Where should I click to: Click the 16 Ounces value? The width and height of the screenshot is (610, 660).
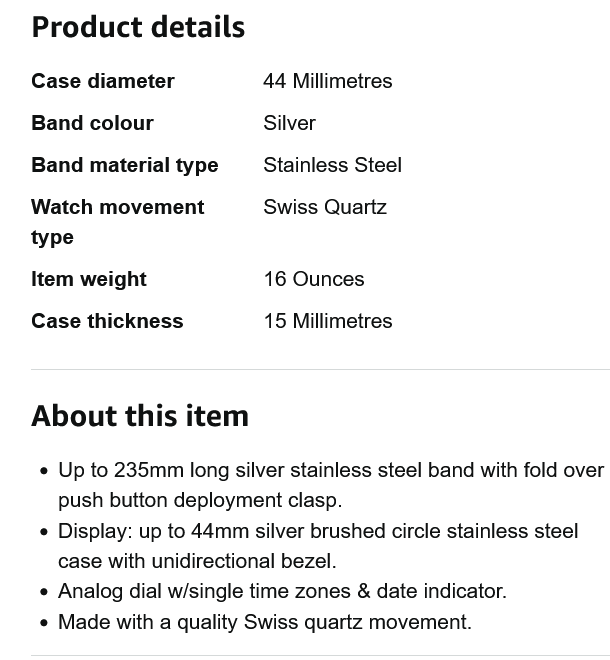pos(313,279)
